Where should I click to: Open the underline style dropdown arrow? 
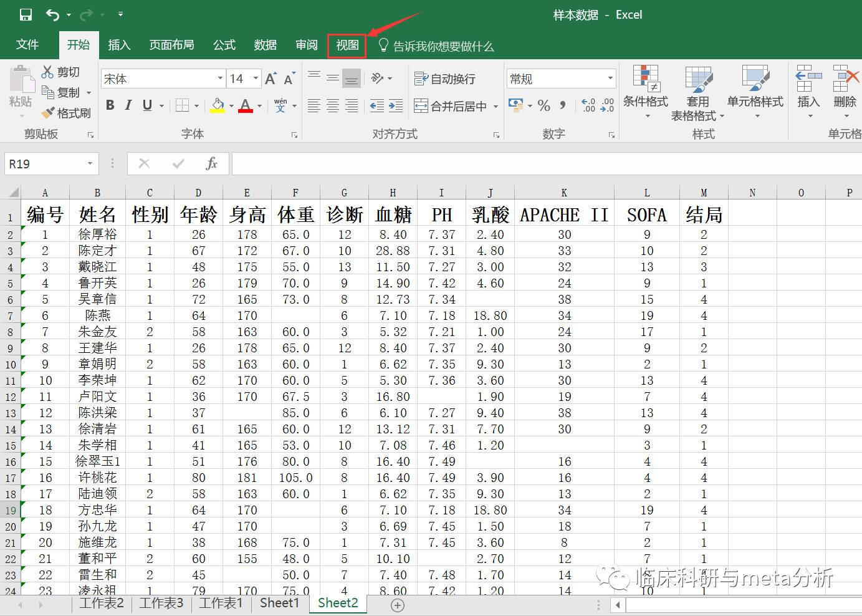(161, 106)
